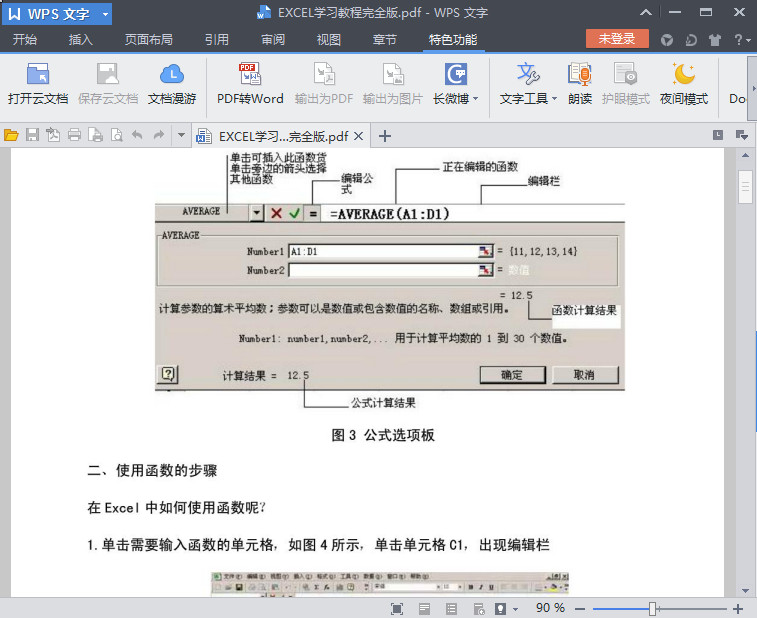Click the save floppy disk icon
This screenshot has height=618, width=757.
32,135
